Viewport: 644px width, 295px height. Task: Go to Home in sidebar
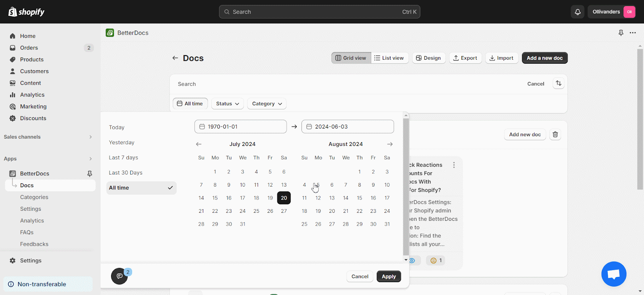(28, 36)
